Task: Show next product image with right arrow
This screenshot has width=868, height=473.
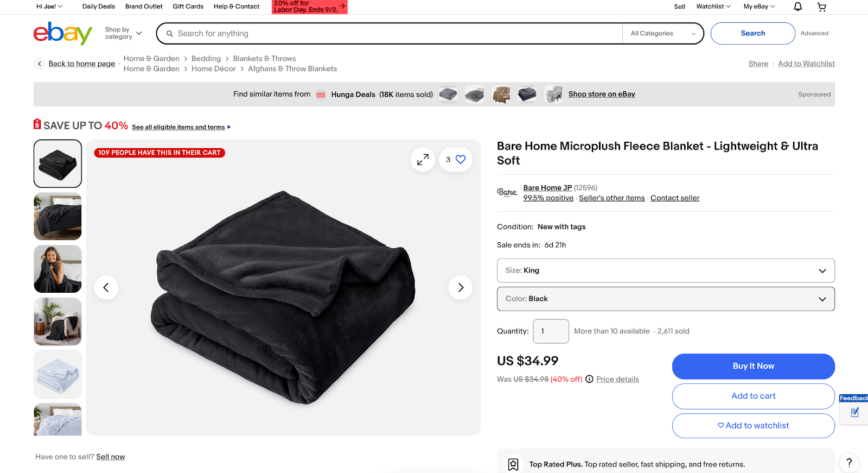Action: tap(461, 287)
